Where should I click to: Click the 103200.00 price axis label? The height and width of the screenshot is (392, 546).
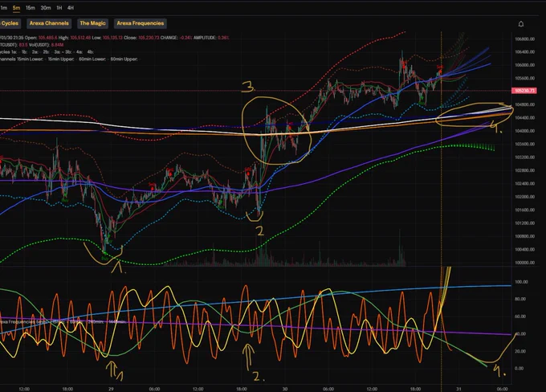coord(525,157)
